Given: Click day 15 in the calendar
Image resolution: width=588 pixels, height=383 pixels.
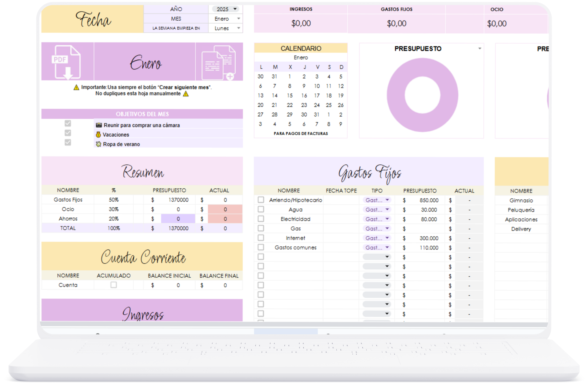Looking at the screenshot, I should pyautogui.click(x=290, y=96).
